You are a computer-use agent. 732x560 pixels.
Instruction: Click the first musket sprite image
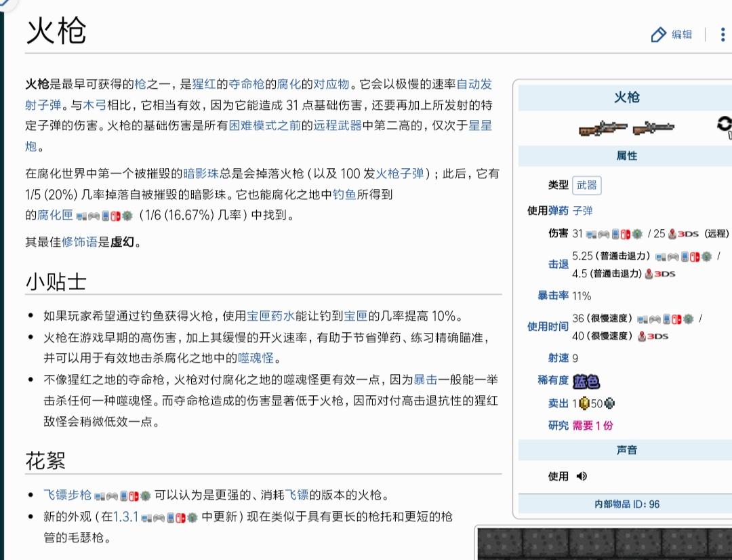pos(603,127)
